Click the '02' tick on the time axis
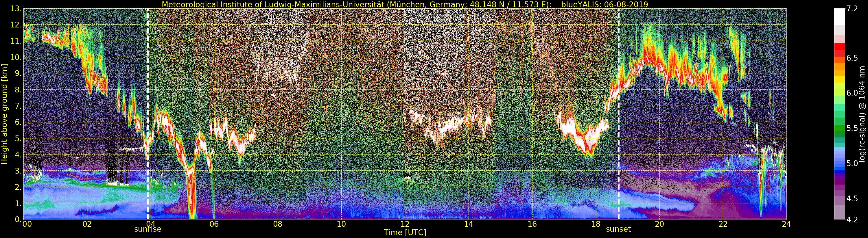This screenshot has height=238, width=868. coord(87,224)
